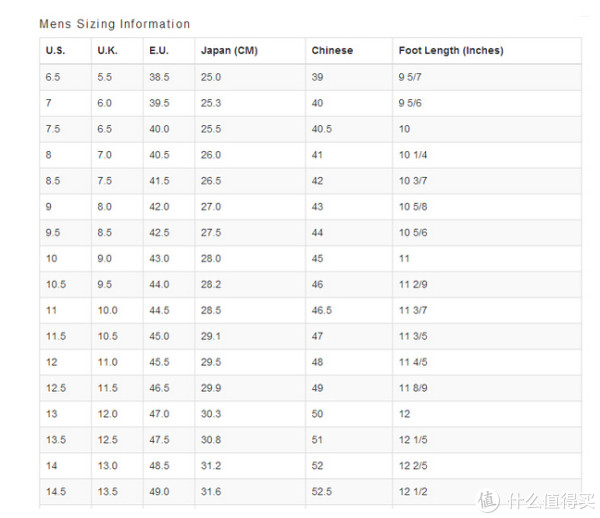The height and width of the screenshot is (518, 600).
Task: Click the Mens Sizing Information heading
Action: pyautogui.click(x=115, y=24)
